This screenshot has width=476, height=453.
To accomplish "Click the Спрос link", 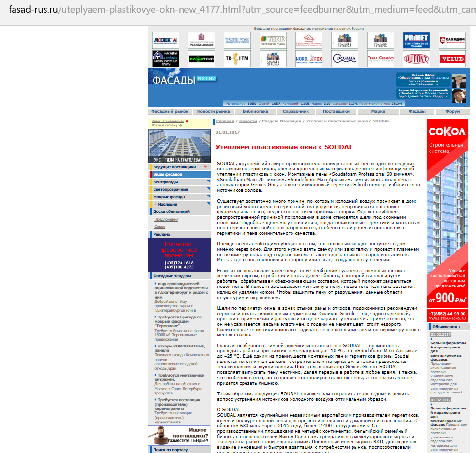I will coord(160,226).
